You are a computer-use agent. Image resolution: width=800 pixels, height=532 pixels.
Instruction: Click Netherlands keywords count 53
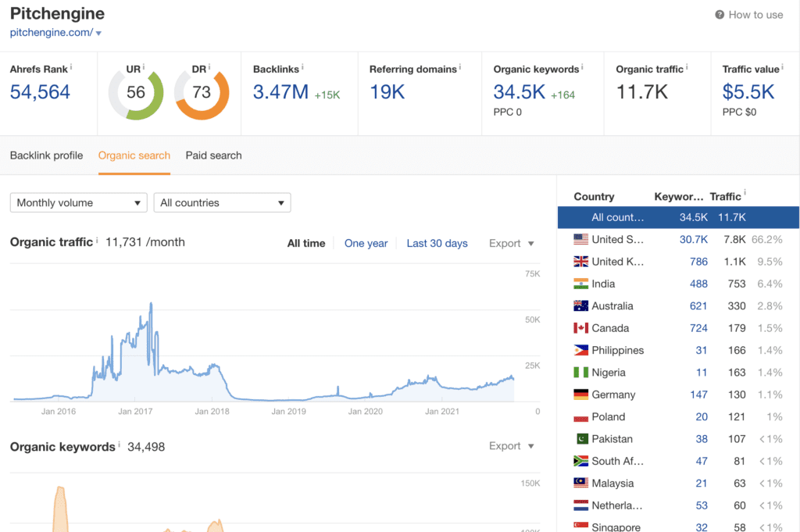(x=702, y=505)
